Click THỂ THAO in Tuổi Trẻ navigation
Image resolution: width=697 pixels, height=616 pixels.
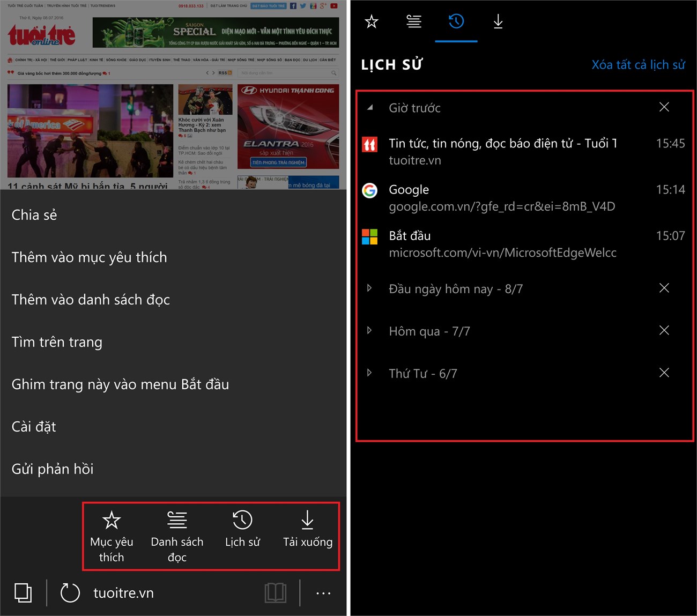tap(182, 60)
